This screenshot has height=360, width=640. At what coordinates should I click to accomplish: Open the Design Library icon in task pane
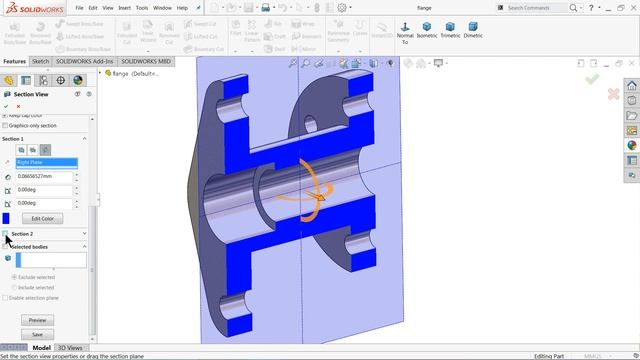click(632, 101)
